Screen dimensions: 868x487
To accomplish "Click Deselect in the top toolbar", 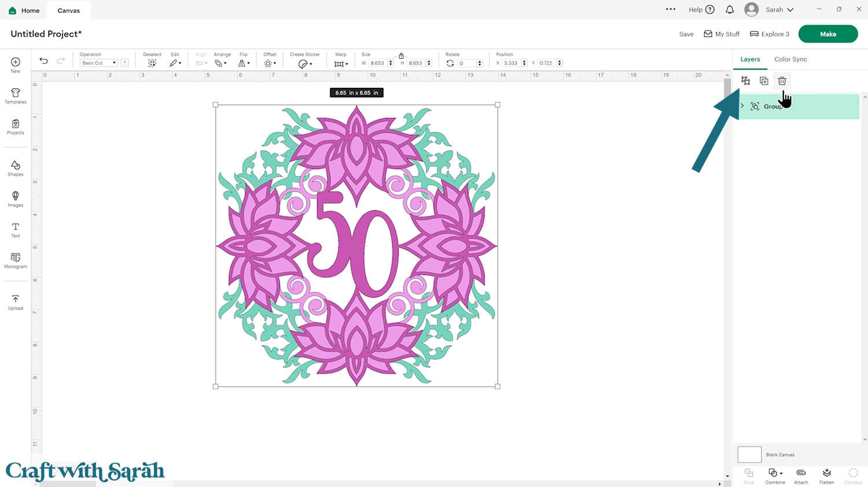I will (x=152, y=63).
